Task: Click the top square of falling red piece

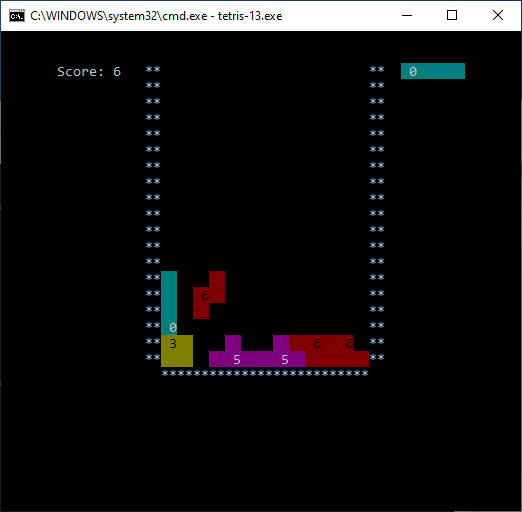Action: (x=217, y=279)
